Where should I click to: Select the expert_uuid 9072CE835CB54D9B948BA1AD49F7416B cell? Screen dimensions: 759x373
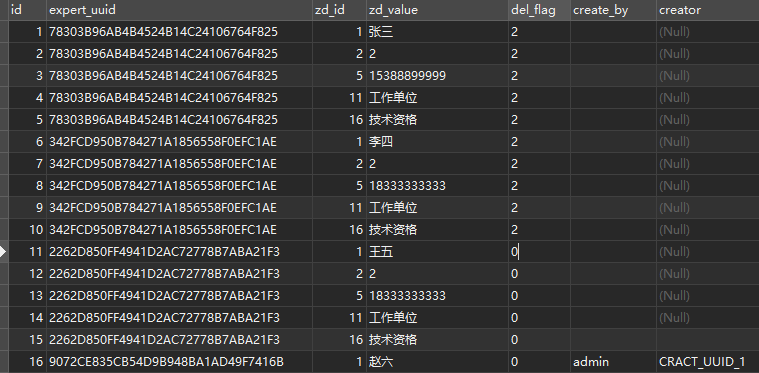pyautogui.click(x=179, y=361)
